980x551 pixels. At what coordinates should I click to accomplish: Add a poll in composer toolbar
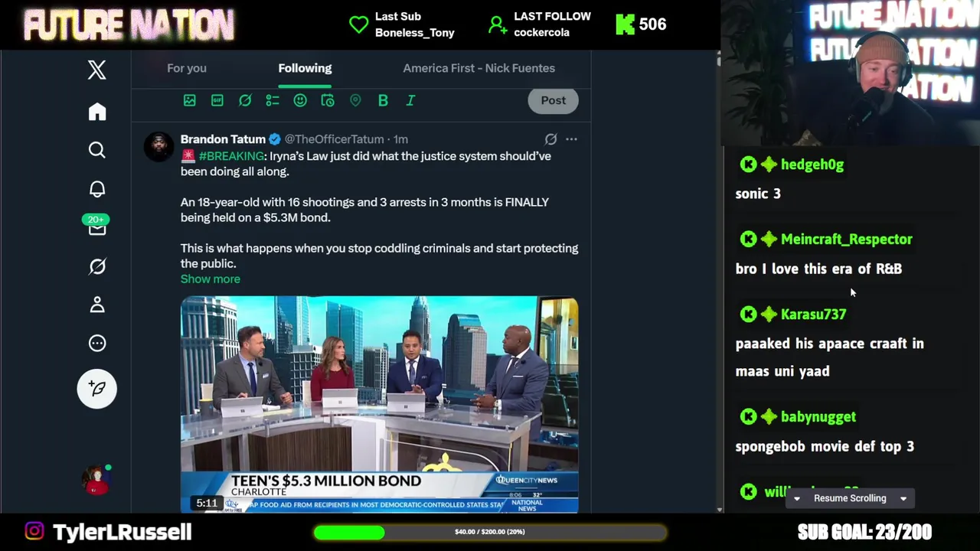point(273,100)
